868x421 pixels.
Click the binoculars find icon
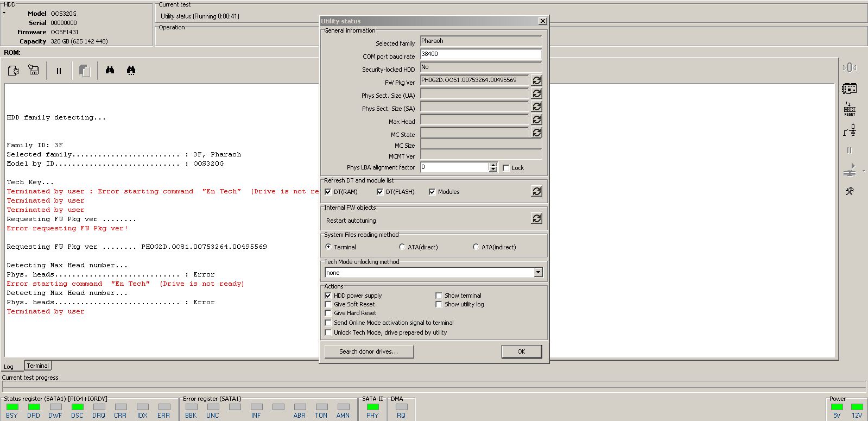point(110,70)
